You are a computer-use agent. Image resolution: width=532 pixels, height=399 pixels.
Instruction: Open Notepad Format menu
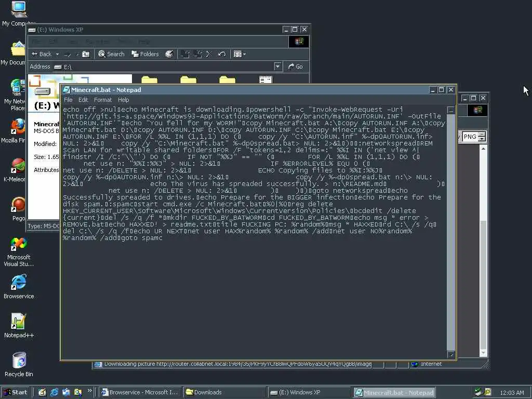103,100
